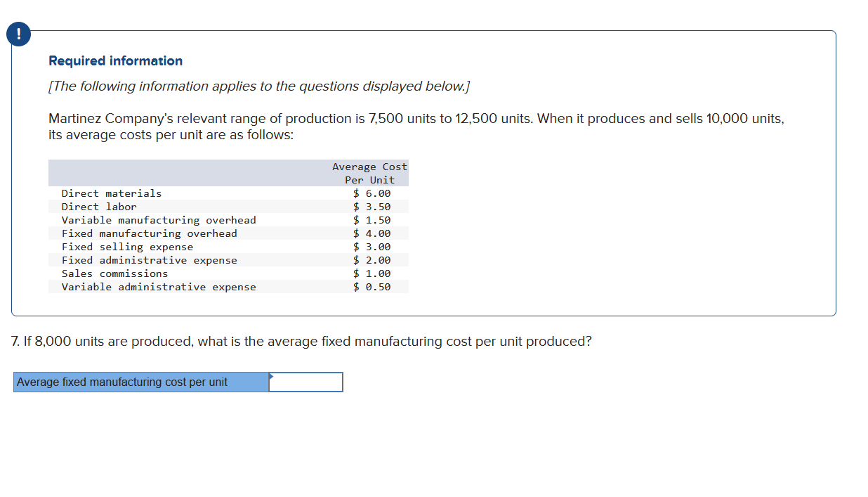Click the 'Fixed selling expense' row label
The width and height of the screenshot is (868, 497).
click(x=127, y=247)
